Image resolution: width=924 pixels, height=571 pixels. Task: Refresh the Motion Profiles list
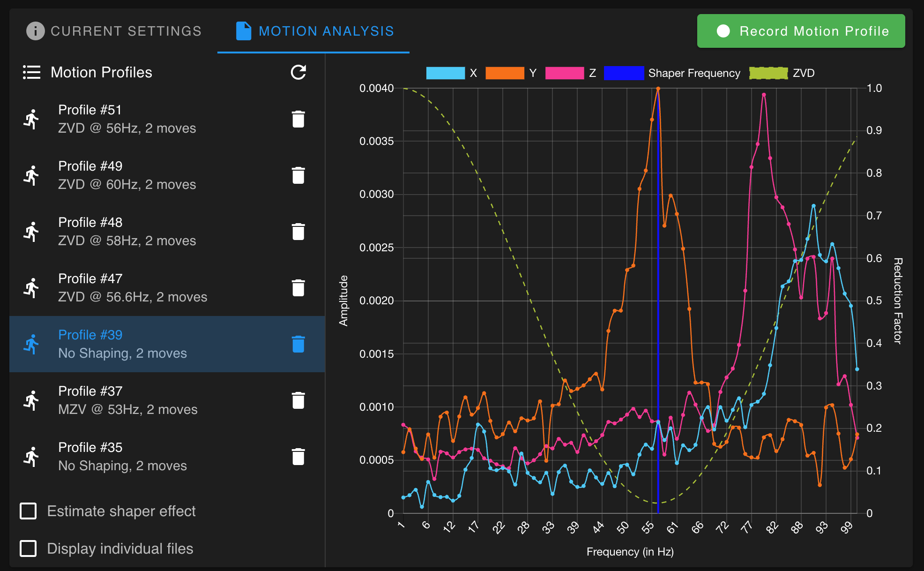point(298,72)
